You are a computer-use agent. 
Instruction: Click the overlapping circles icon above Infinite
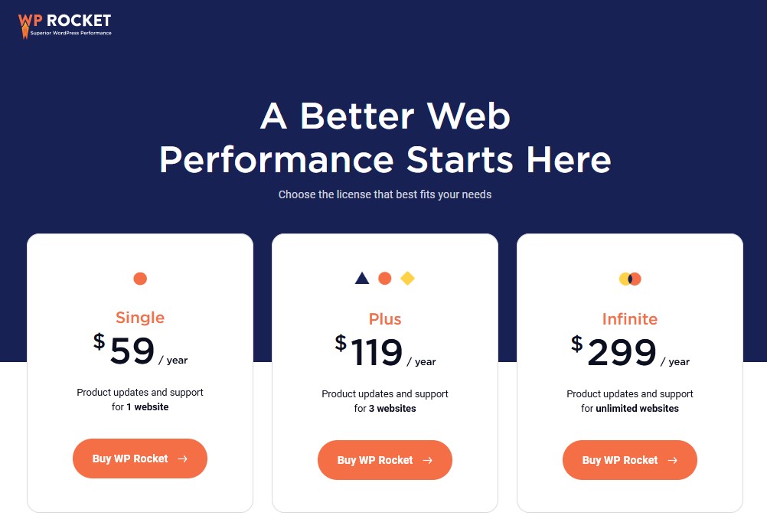(629, 279)
